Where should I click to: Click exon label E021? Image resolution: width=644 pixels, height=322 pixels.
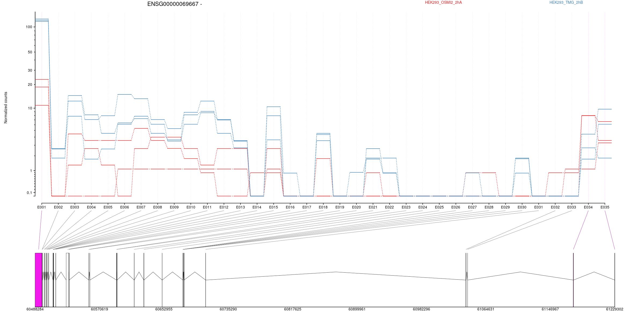pyautogui.click(x=373, y=207)
